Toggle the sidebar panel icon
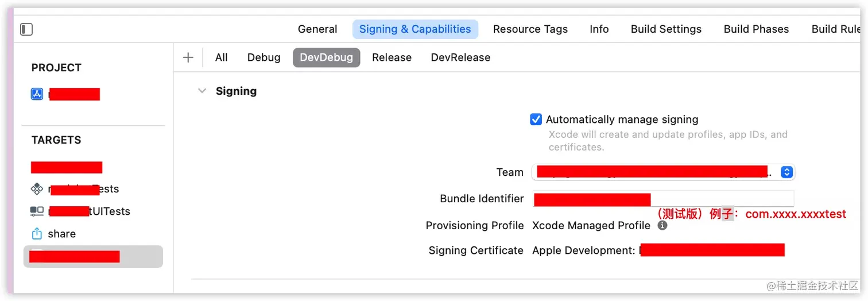This screenshot has height=301, width=868. click(x=26, y=29)
